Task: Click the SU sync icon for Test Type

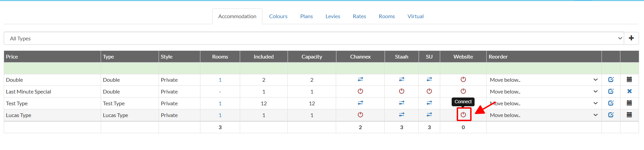Action: pos(429,103)
